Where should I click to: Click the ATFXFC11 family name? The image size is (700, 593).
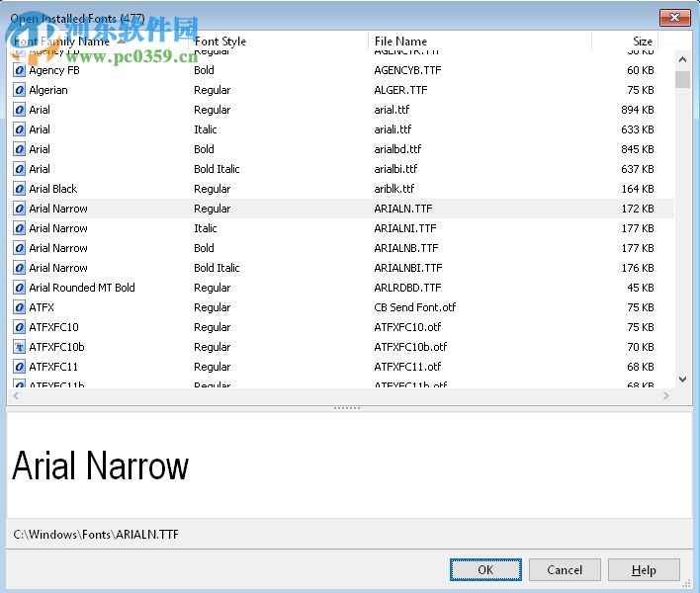pos(53,367)
